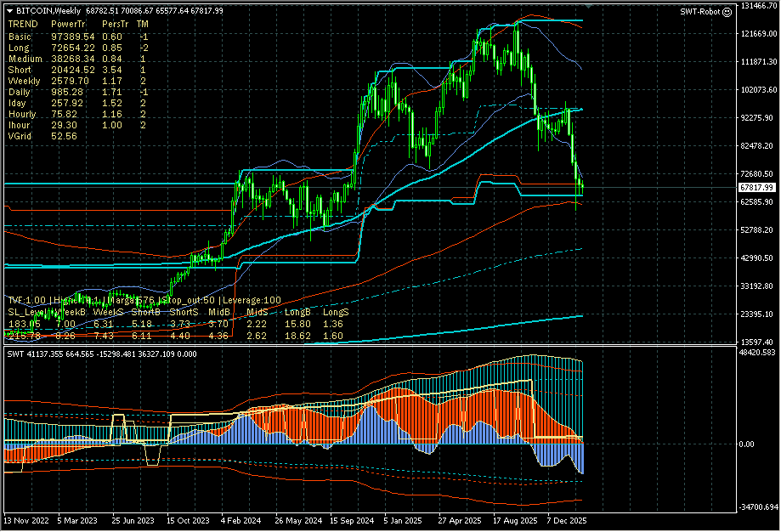The width and height of the screenshot is (781, 532).
Task: Click the Daily PersTr value 1.71
Action: tap(112, 92)
